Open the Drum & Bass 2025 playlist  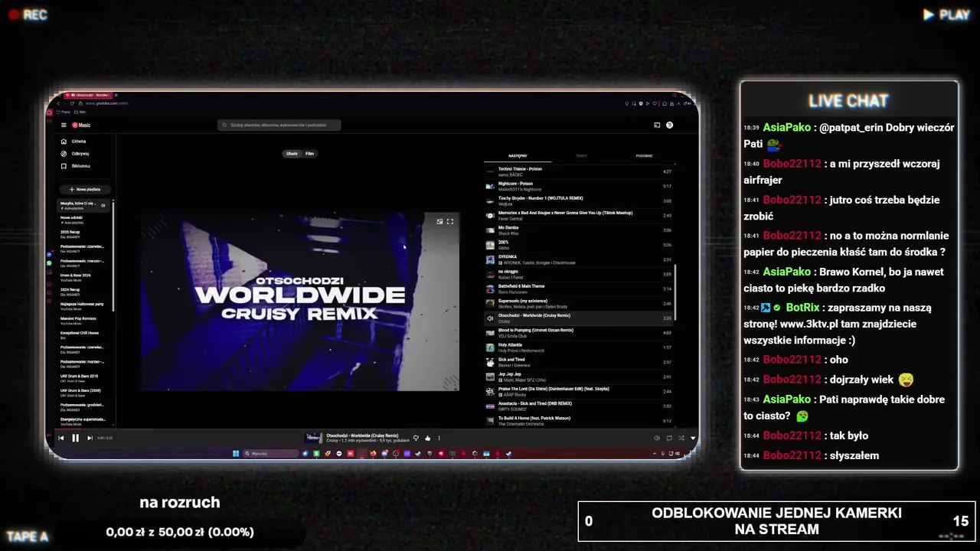(x=83, y=278)
